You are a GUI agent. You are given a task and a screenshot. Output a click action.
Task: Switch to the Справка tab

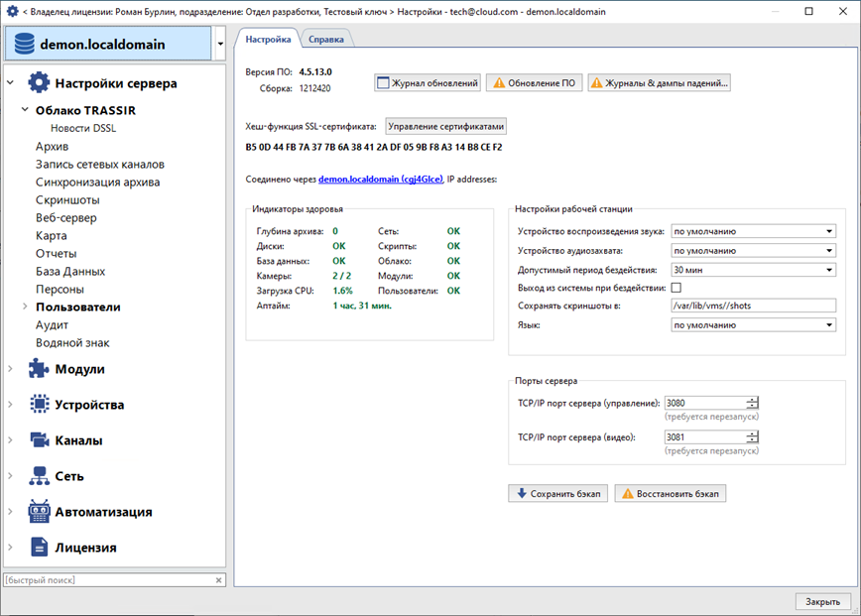pos(326,40)
